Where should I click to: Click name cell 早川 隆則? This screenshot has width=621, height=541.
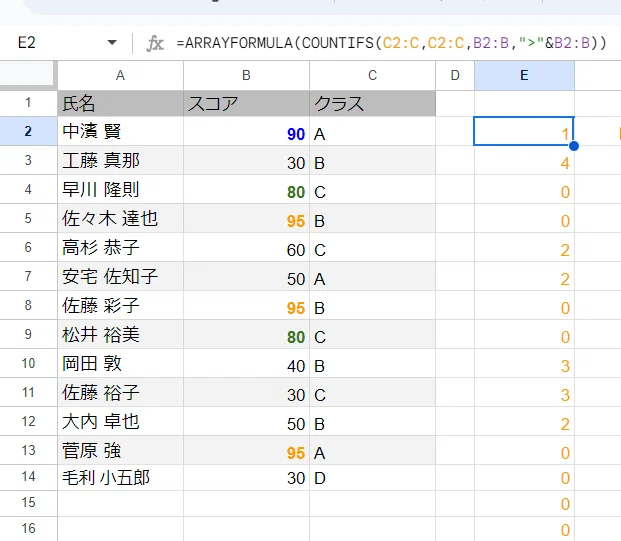pyautogui.click(x=120, y=189)
